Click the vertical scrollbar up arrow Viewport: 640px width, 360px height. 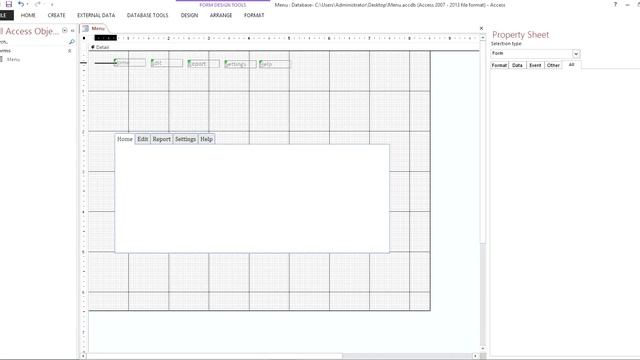click(483, 38)
